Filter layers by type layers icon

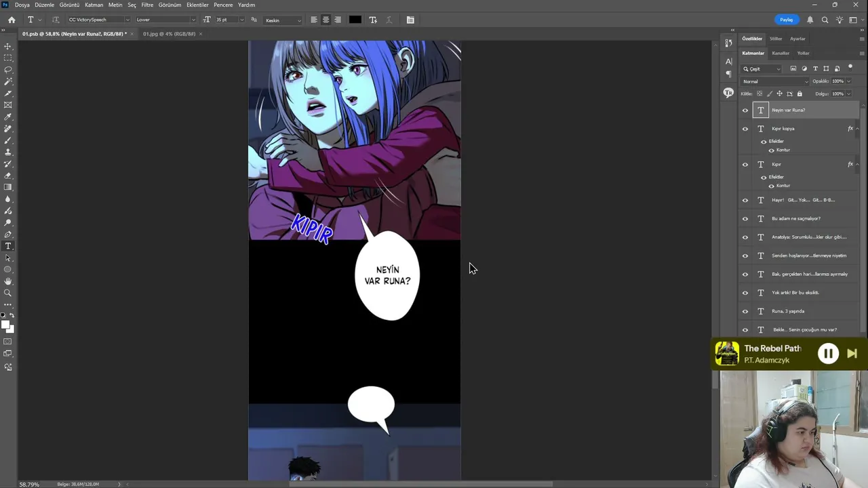(x=815, y=68)
